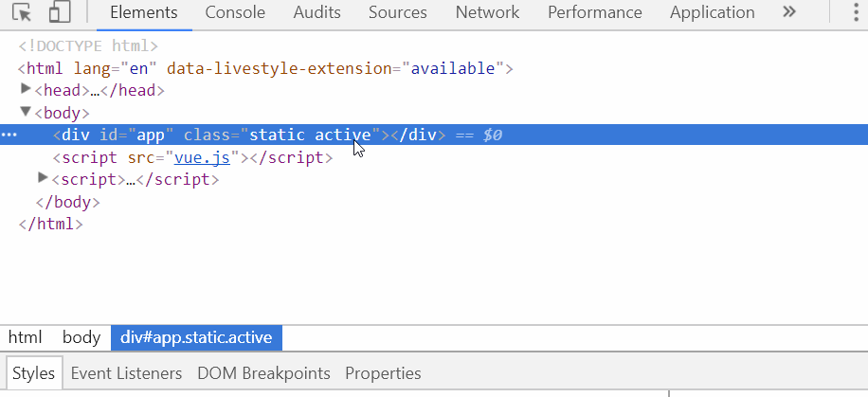868x397 pixels.
Task: Select the body breadcrumb
Action: (81, 337)
